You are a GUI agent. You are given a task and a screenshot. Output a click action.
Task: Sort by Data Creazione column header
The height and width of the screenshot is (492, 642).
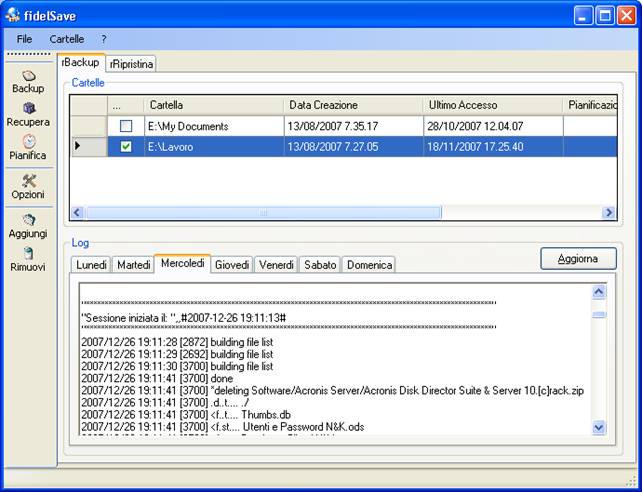click(x=323, y=105)
